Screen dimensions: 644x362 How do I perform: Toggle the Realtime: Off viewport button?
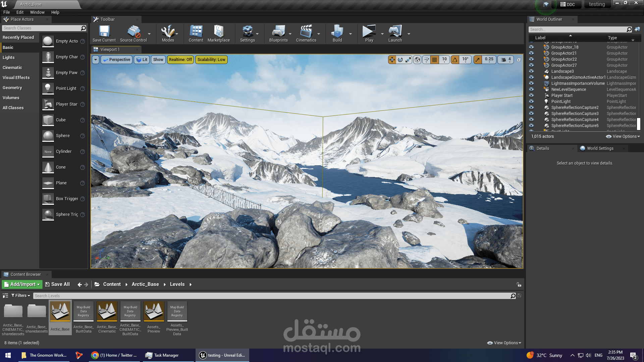pos(180,60)
